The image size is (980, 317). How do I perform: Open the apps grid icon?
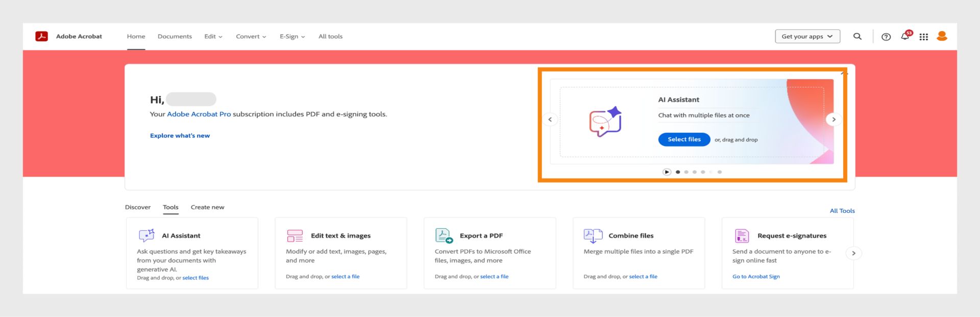coord(924,37)
